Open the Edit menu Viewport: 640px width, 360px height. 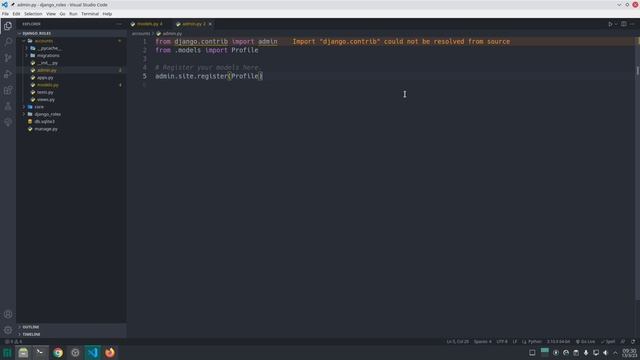(x=16, y=14)
